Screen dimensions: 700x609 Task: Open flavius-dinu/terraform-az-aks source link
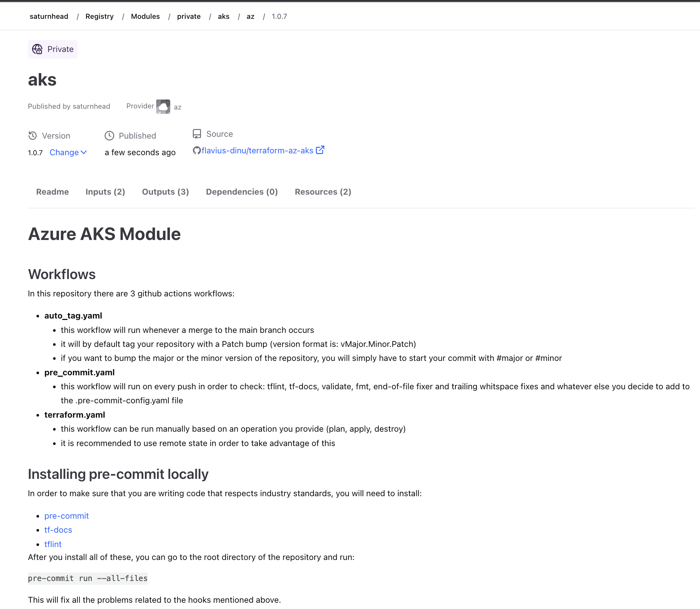(258, 150)
